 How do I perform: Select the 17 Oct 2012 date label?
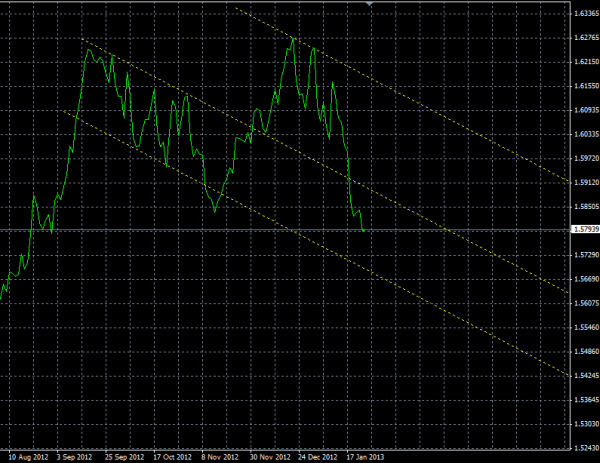pos(173,457)
